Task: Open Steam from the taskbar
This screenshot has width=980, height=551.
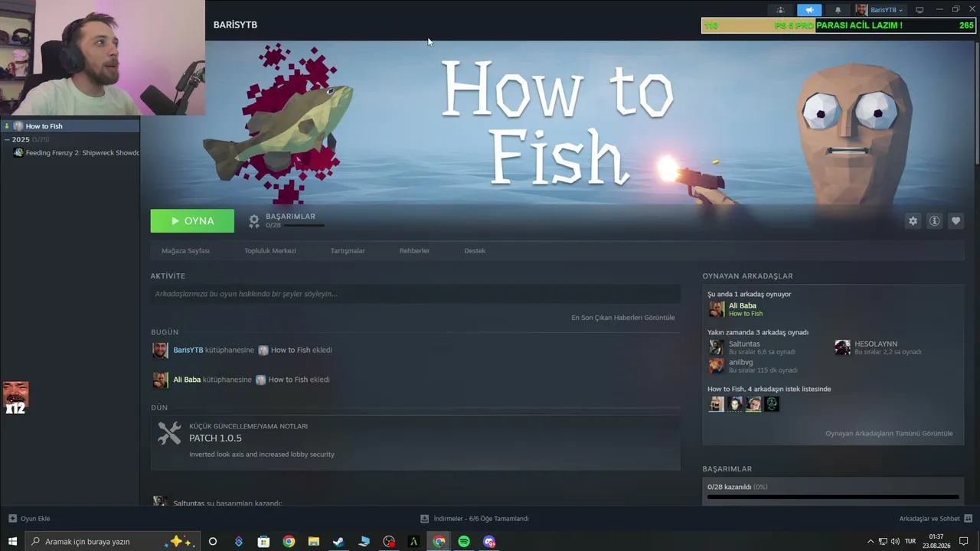Action: [x=338, y=542]
